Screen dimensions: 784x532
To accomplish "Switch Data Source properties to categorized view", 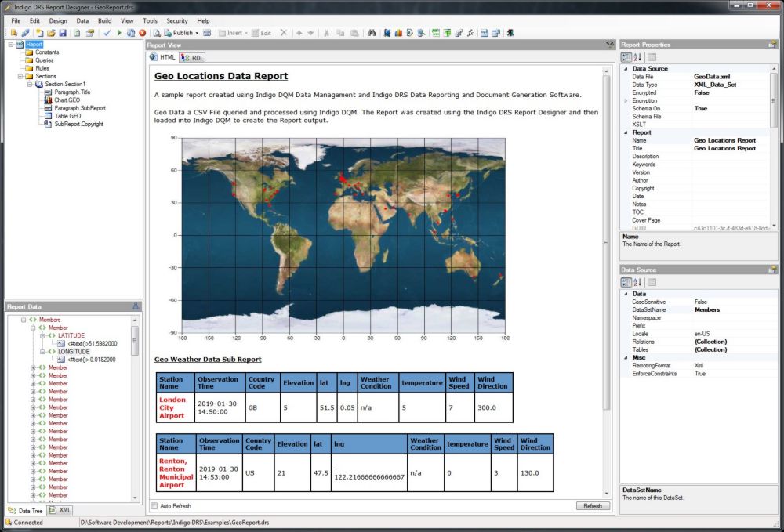I will point(626,282).
